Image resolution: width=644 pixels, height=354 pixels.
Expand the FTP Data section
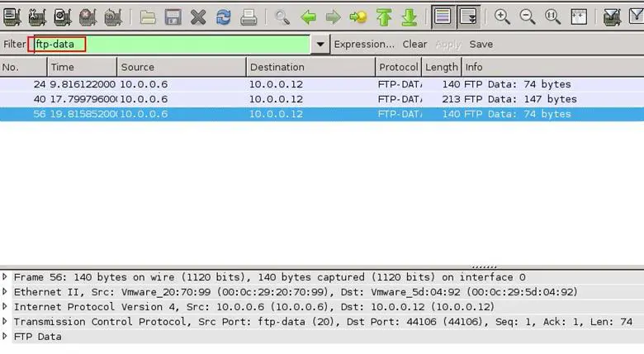click(x=6, y=337)
